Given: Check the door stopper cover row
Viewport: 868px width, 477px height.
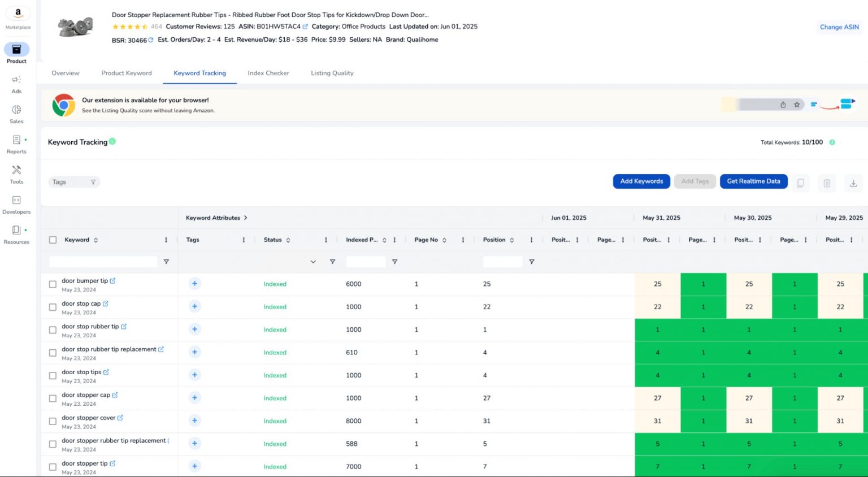Looking at the screenshot, I should tap(53, 421).
